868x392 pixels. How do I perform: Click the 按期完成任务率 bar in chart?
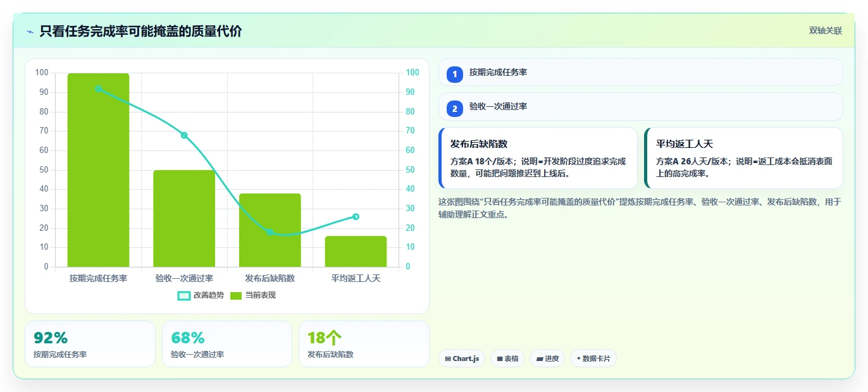98,170
